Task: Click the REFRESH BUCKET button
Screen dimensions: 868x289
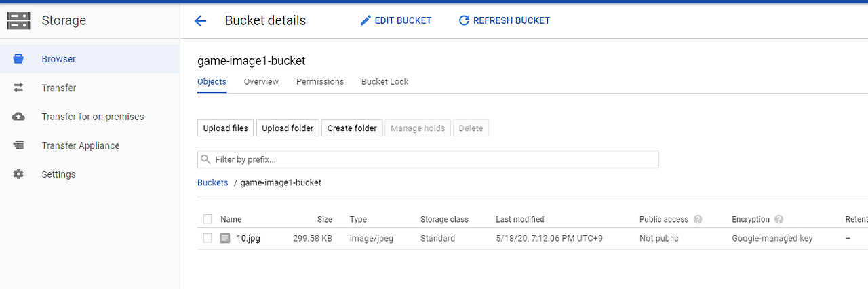Action: 504,20
